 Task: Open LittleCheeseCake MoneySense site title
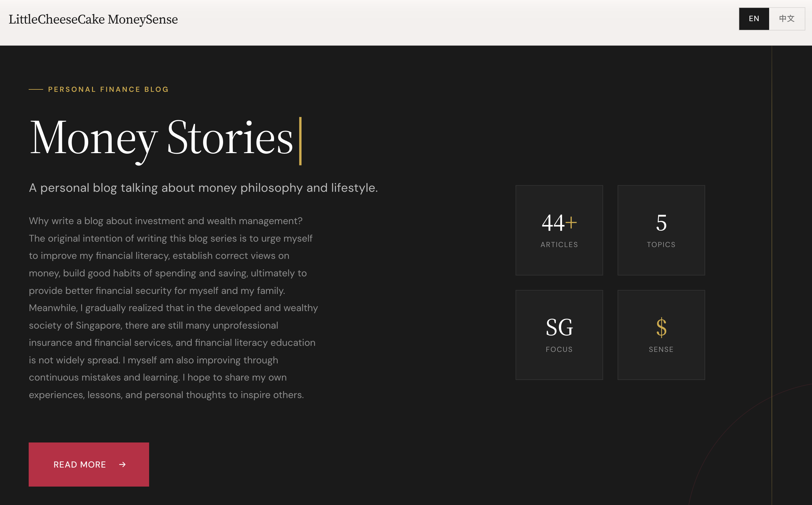(x=93, y=19)
